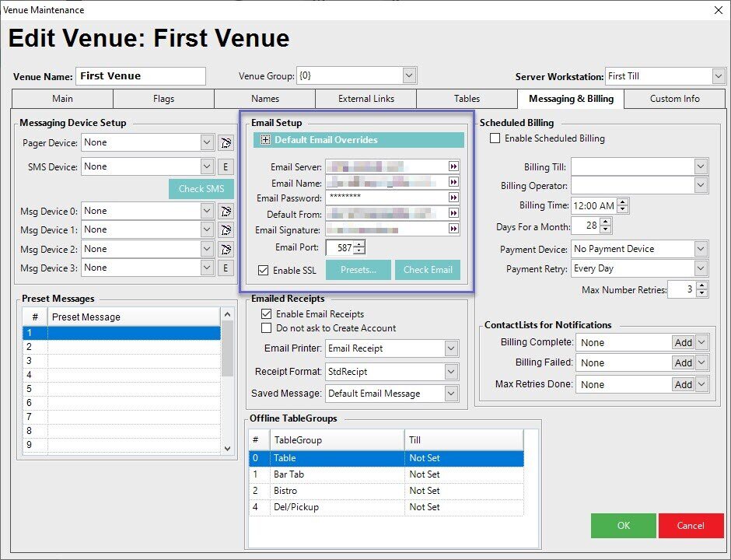Click the E button next to SMS Device
The height and width of the screenshot is (560, 731).
(x=226, y=166)
